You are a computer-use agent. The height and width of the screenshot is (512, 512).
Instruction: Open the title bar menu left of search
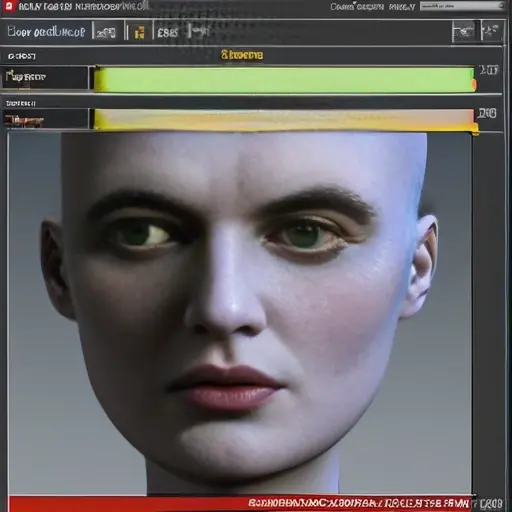pyautogui.click(x=373, y=6)
